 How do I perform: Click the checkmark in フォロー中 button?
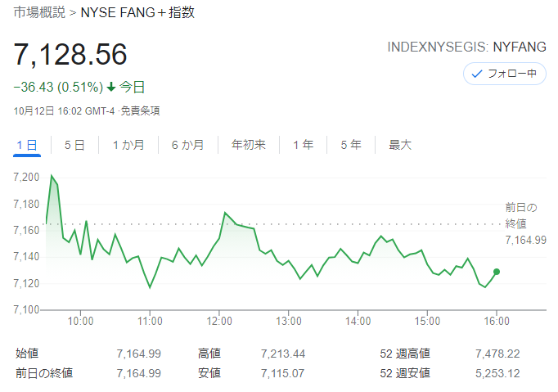pos(476,74)
